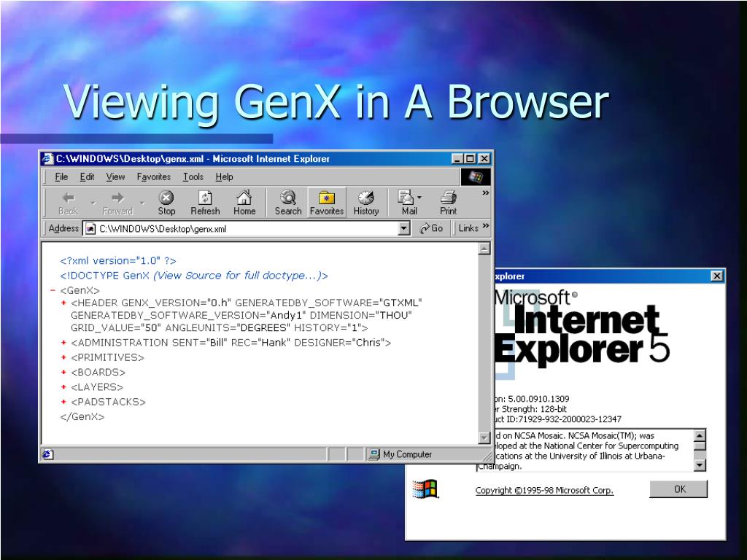
Task: Open the File menu
Action: (x=61, y=176)
